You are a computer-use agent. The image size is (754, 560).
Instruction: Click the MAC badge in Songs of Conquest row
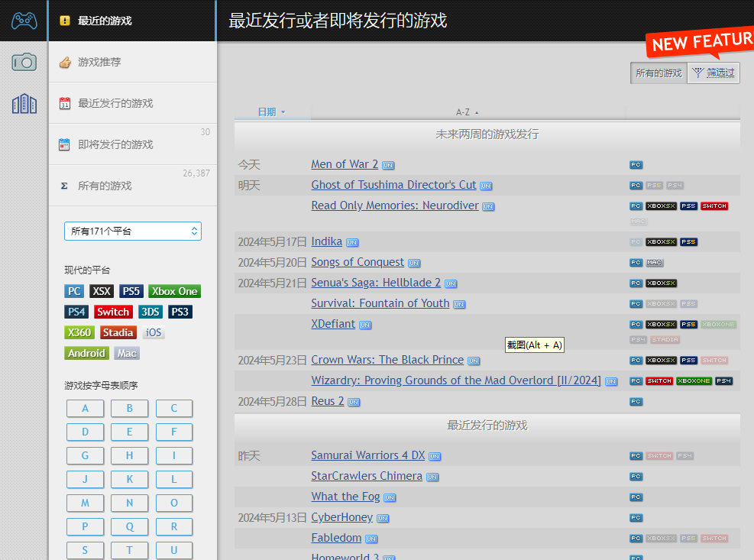click(654, 263)
